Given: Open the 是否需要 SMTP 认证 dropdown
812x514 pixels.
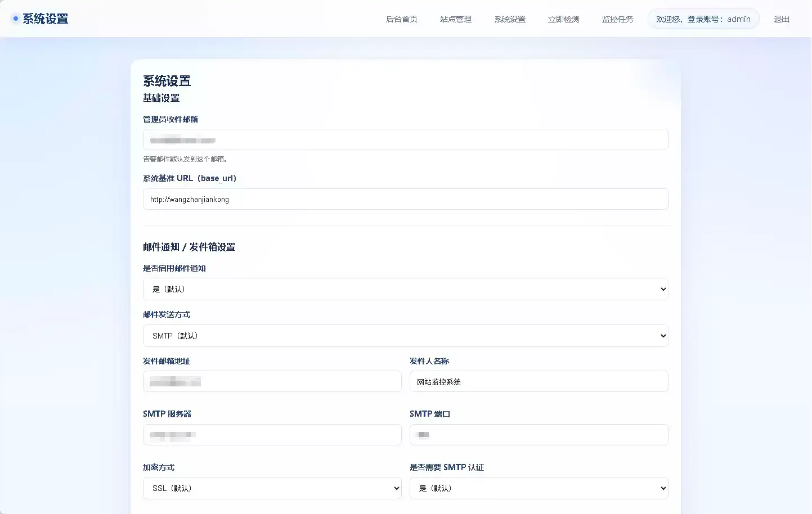Looking at the screenshot, I should (539, 488).
